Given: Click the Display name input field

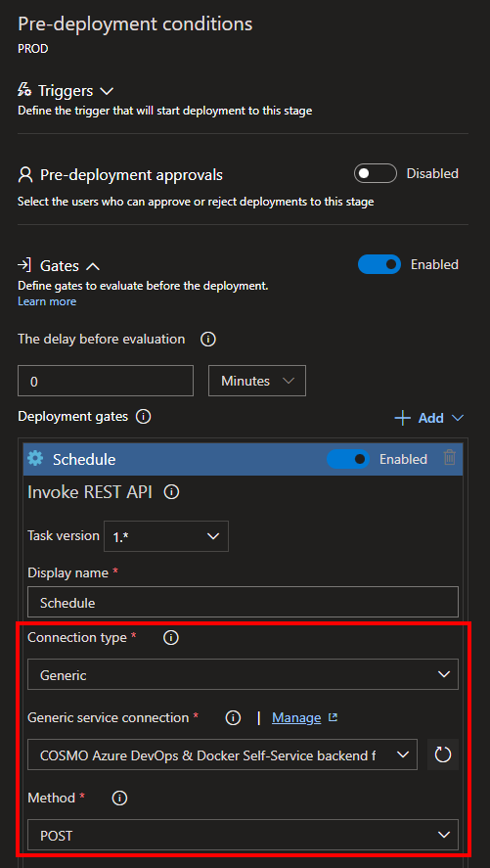Looking at the screenshot, I should coord(243,602).
